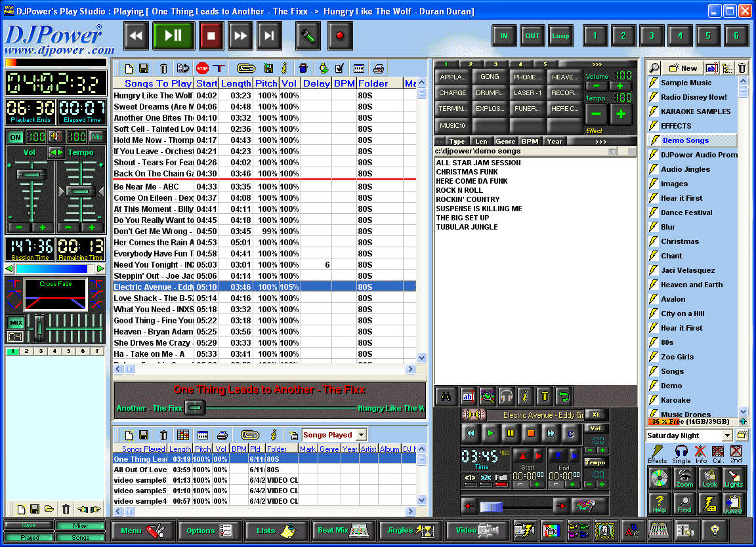Decrease jingle Tempo with large minus button
Image resolution: width=756 pixels, height=547 pixels.
point(597,114)
